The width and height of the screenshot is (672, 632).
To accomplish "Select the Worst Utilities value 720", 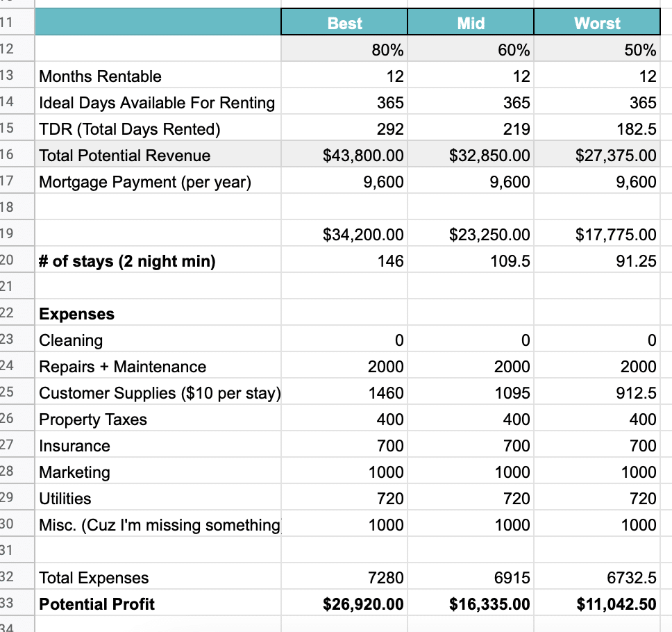I will pyautogui.click(x=597, y=497).
